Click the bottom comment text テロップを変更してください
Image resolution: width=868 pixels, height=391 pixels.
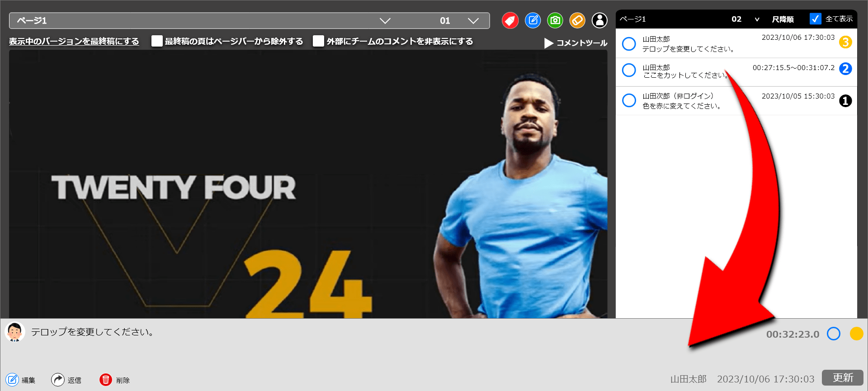pos(94,332)
